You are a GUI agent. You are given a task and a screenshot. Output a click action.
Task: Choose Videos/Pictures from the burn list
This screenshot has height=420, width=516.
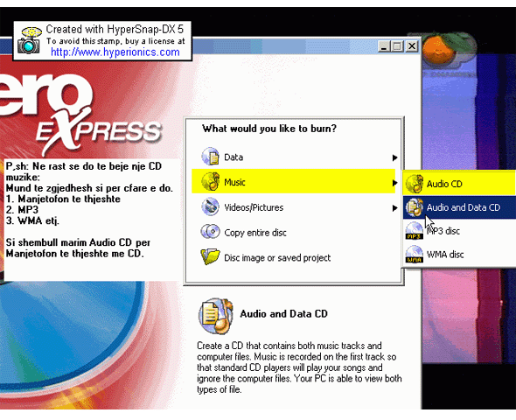[294, 207]
